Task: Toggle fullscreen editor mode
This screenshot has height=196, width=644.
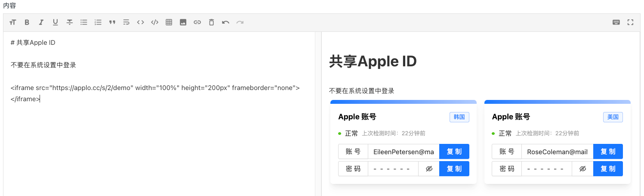Action: coord(630,22)
